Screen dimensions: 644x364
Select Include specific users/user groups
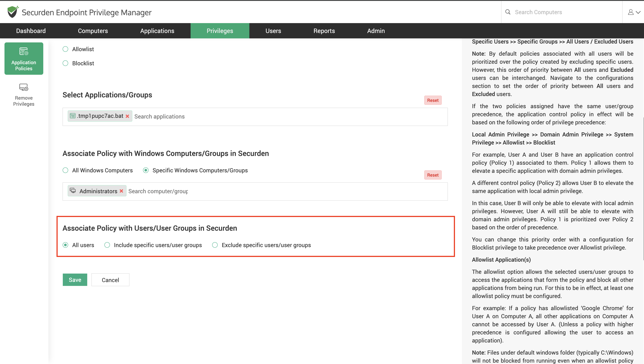point(107,245)
